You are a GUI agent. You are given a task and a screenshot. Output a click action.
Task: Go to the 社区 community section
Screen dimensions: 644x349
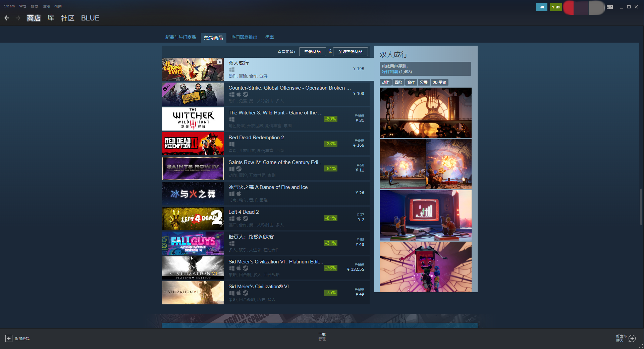click(67, 18)
